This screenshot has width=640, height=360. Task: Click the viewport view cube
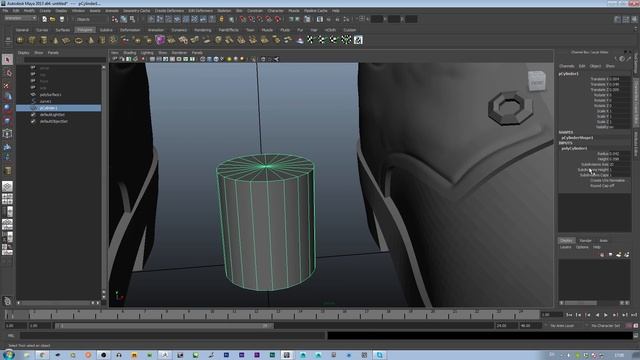click(536, 80)
